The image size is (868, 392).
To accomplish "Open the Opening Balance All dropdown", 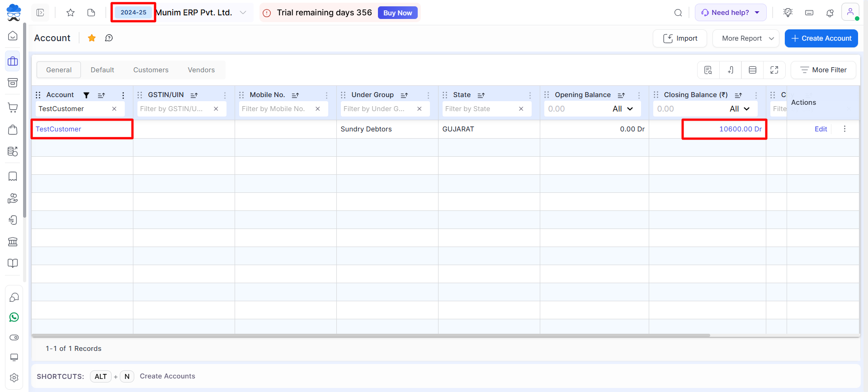I will click(x=623, y=109).
